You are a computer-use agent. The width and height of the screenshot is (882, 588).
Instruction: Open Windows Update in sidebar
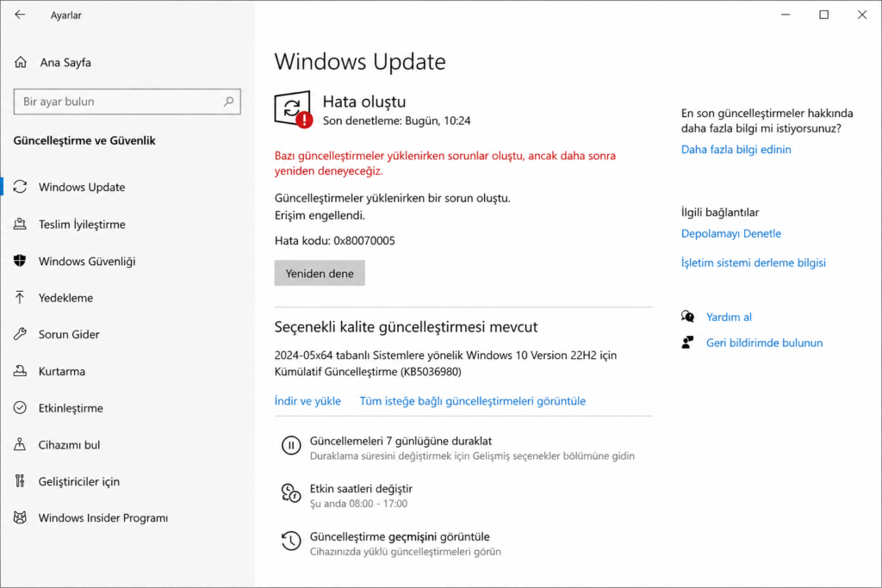[x=82, y=187]
